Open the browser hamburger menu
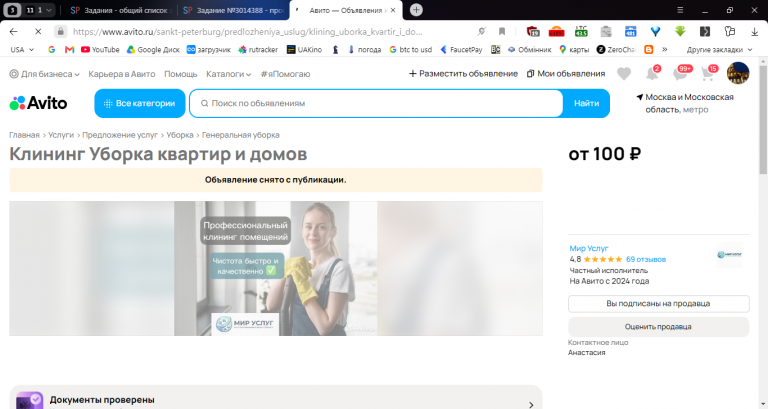This screenshot has width=768, height=409. tap(680, 10)
